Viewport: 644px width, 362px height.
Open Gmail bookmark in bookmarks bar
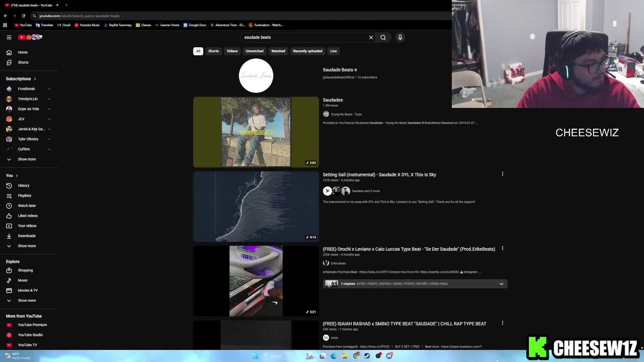pyautogui.click(x=64, y=25)
